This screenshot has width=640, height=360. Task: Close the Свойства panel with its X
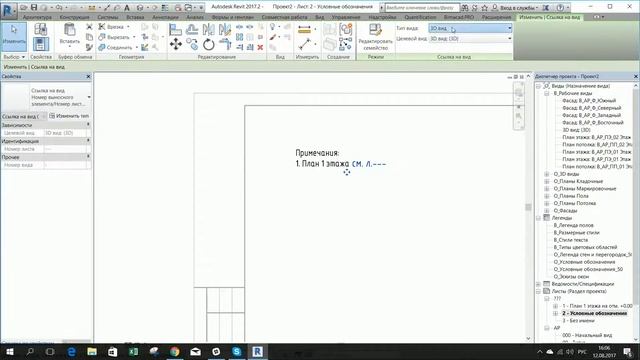(88, 76)
